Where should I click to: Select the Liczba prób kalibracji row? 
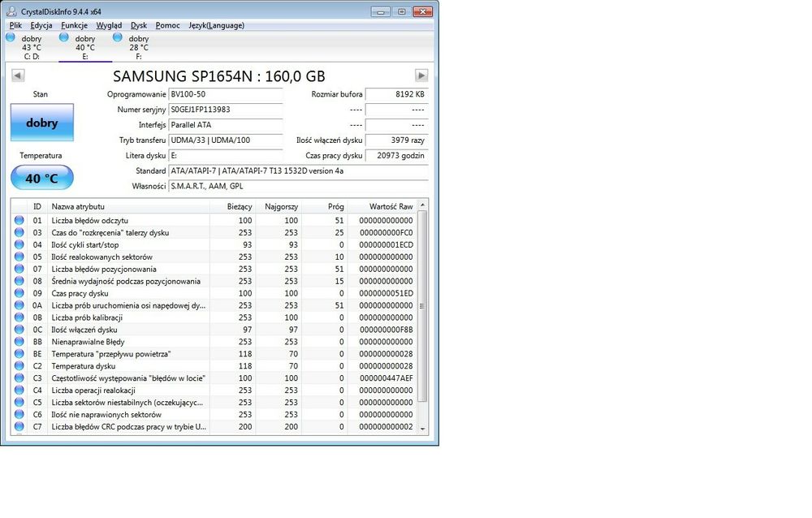point(214,317)
